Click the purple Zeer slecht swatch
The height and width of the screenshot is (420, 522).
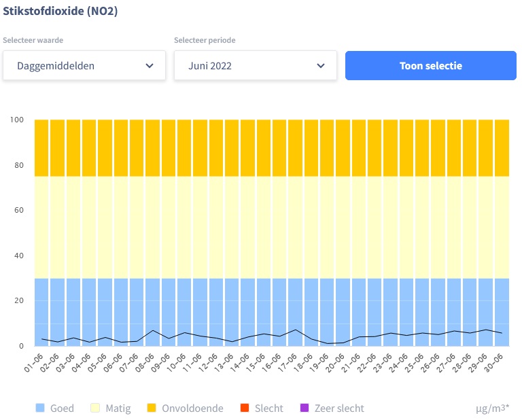(304, 408)
